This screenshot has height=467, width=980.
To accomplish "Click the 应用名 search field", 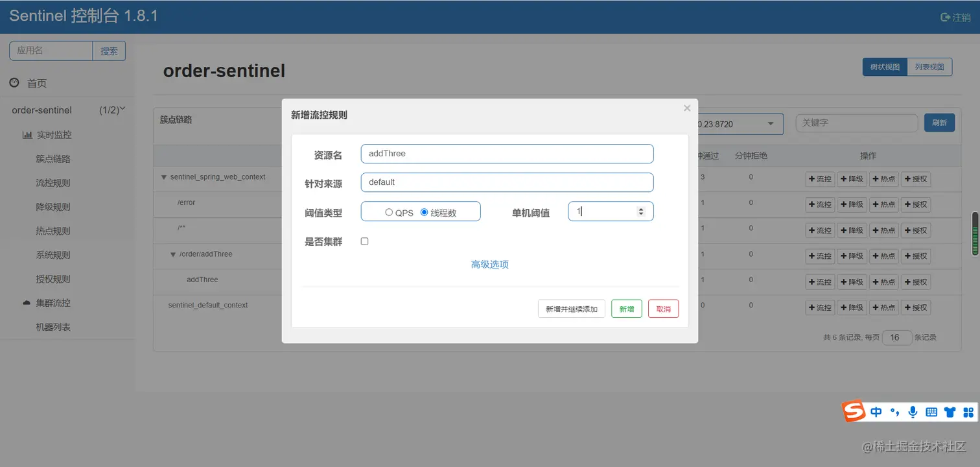I will 51,51.
